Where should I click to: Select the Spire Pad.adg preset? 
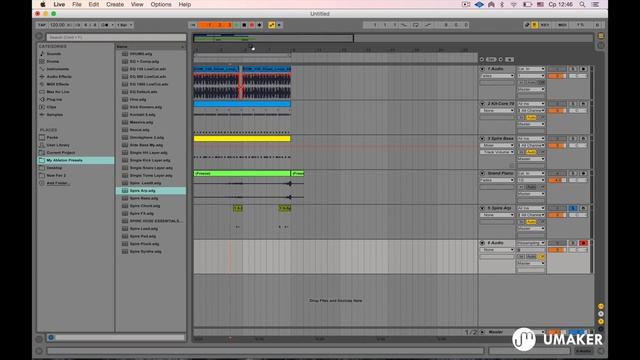[x=143, y=236]
